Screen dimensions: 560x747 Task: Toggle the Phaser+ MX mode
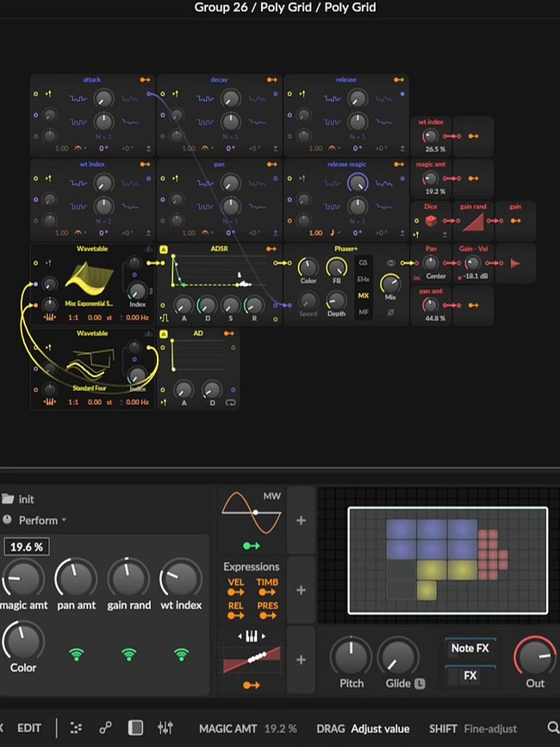coord(364,296)
